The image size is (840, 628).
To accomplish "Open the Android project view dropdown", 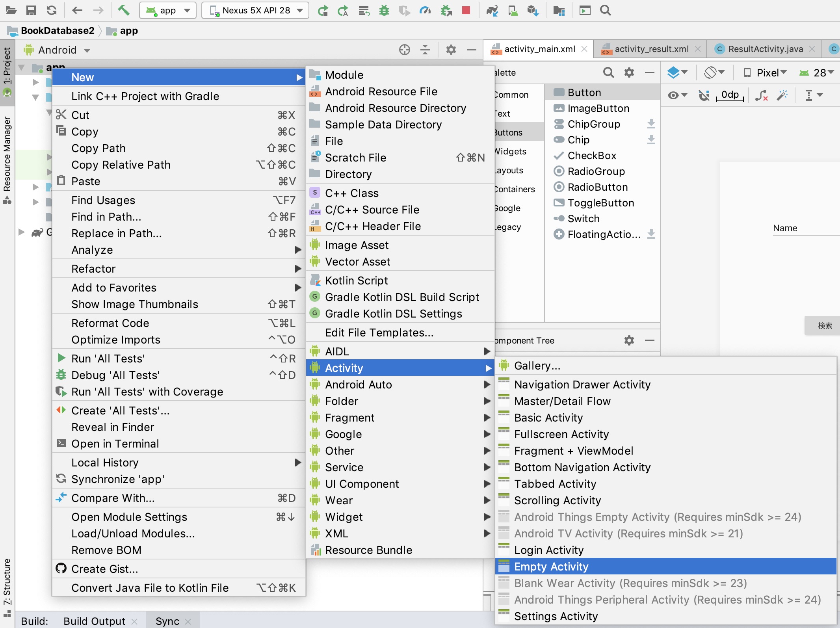I will tap(57, 50).
